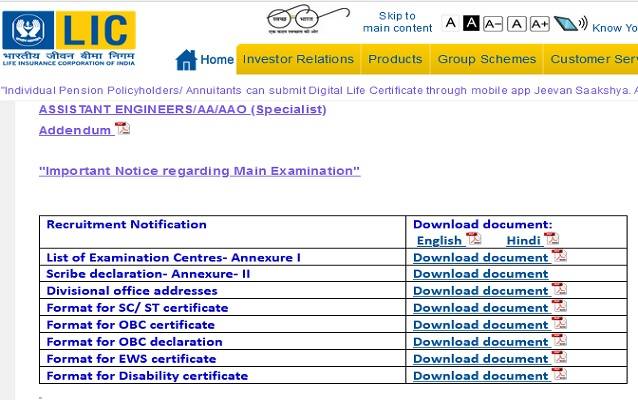638x400 pixels.
Task: Click Format for OBC certificate text
Action: [x=131, y=325]
